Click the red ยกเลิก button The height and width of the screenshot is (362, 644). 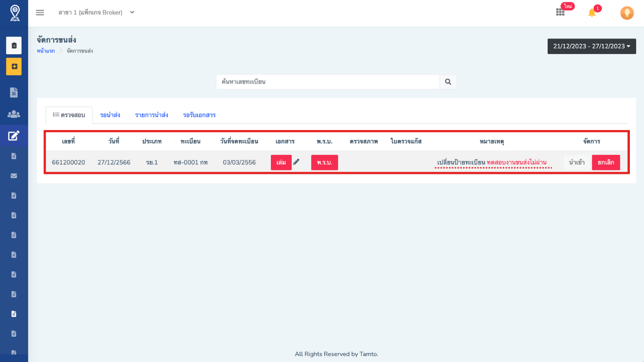coord(606,163)
